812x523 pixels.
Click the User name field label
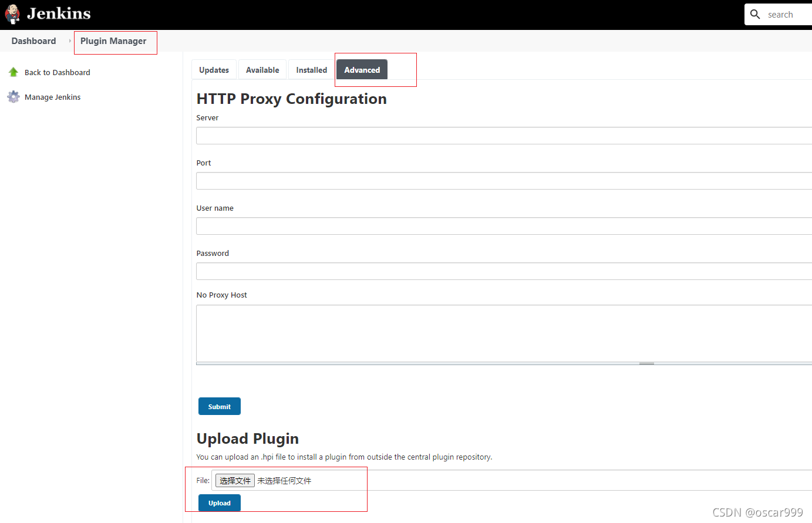pyautogui.click(x=215, y=208)
